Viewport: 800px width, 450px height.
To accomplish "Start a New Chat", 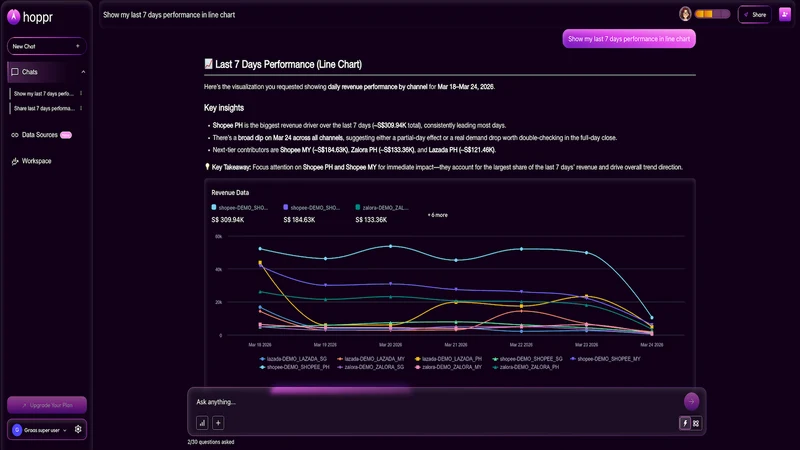I will coord(46,46).
